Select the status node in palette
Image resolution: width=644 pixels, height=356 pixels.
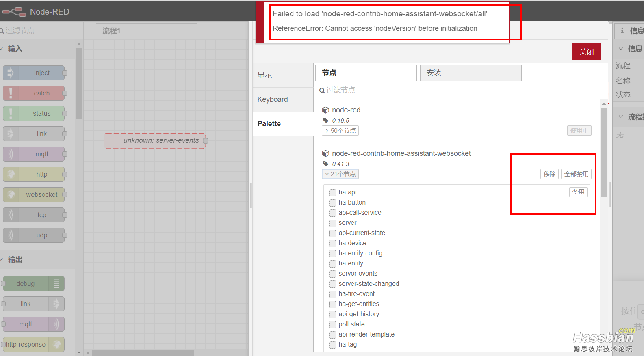pos(34,113)
